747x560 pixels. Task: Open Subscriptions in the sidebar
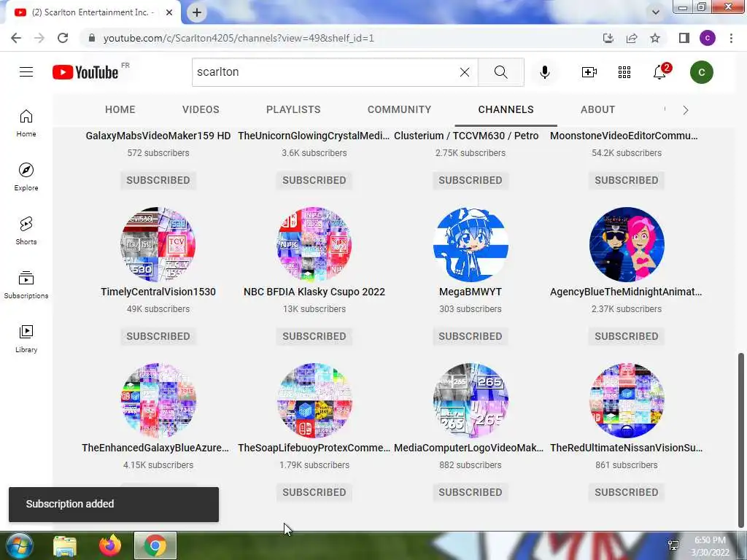pos(26,285)
